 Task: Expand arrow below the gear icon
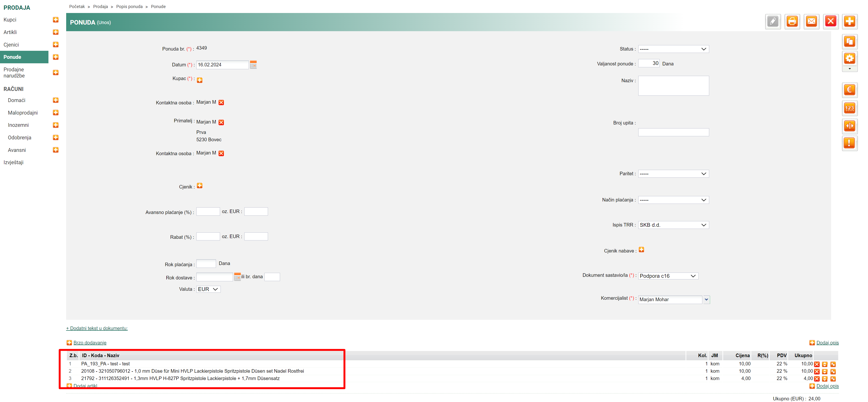tap(849, 69)
